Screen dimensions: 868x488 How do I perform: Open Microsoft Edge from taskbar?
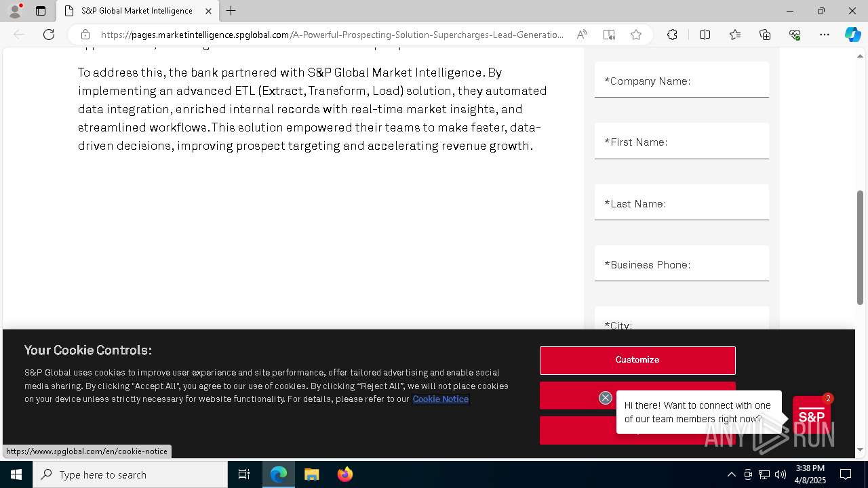pyautogui.click(x=279, y=474)
